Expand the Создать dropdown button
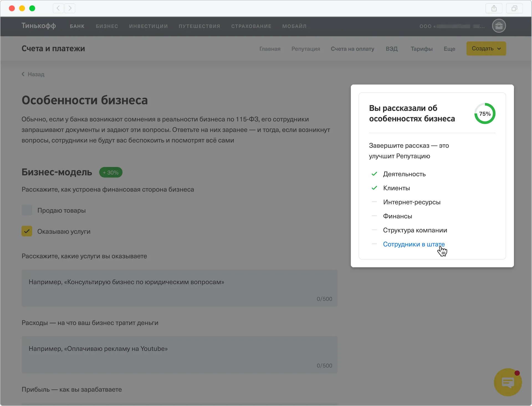Screen dimensions: 532x406 click(486, 48)
